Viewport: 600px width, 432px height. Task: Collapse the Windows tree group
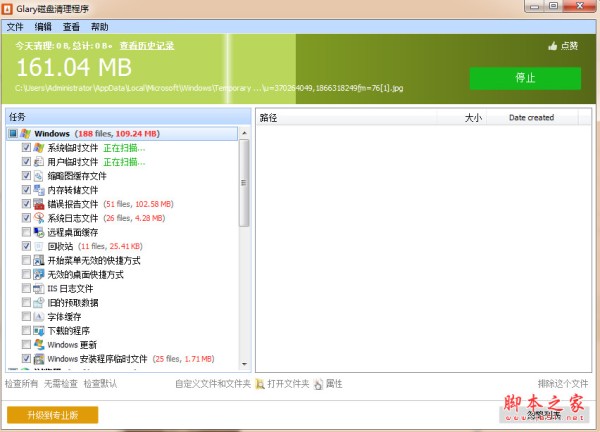[12, 133]
